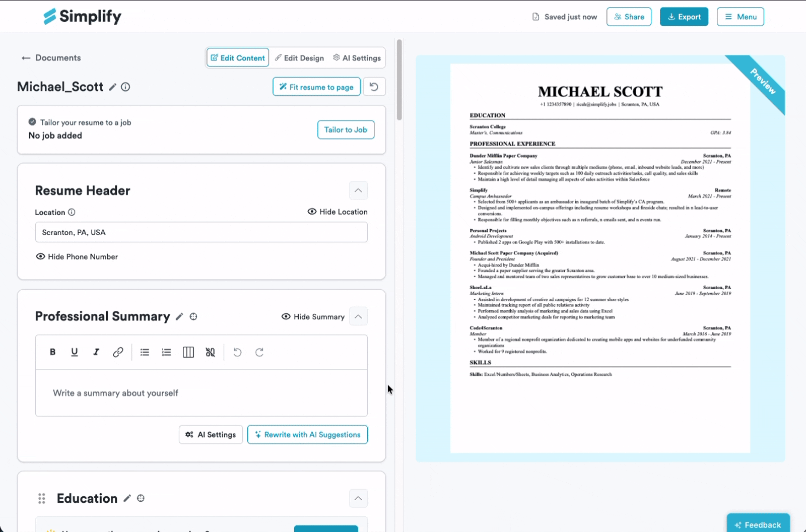Open the top AI Settings tab
The width and height of the screenshot is (806, 532).
357,58
